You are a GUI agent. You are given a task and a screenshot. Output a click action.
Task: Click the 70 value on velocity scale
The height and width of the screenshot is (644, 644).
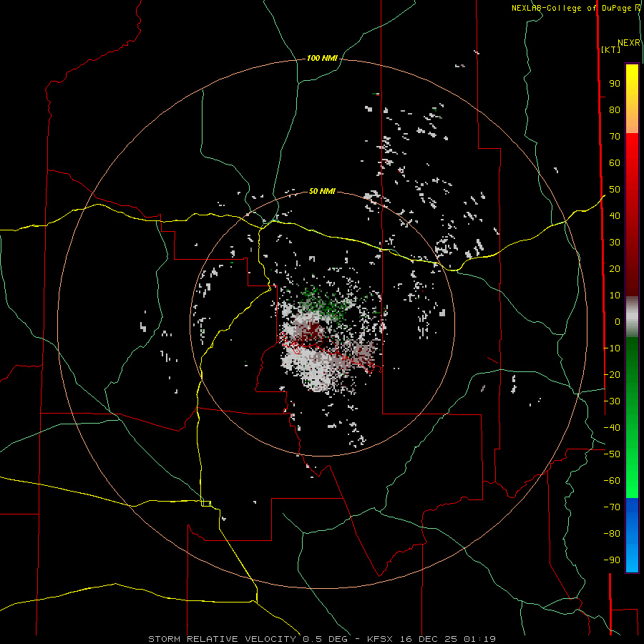[615, 137]
